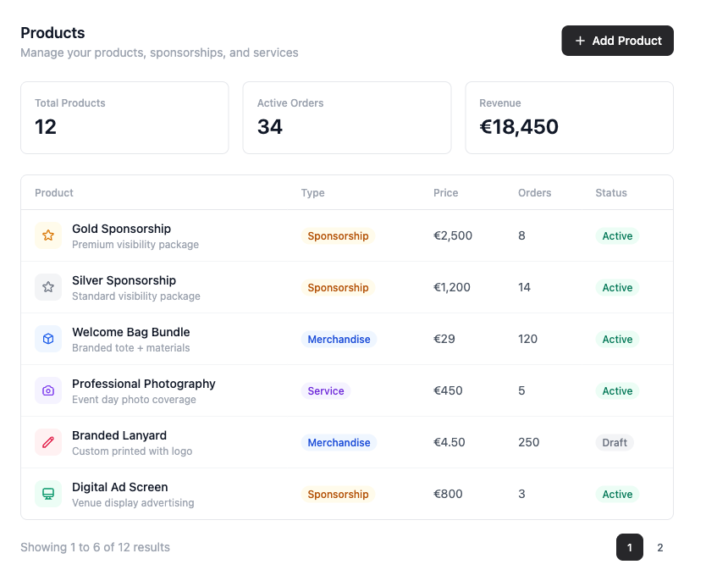Screen dimensions: 728x581
Task: Click the Orders column header
Action: pos(534,193)
